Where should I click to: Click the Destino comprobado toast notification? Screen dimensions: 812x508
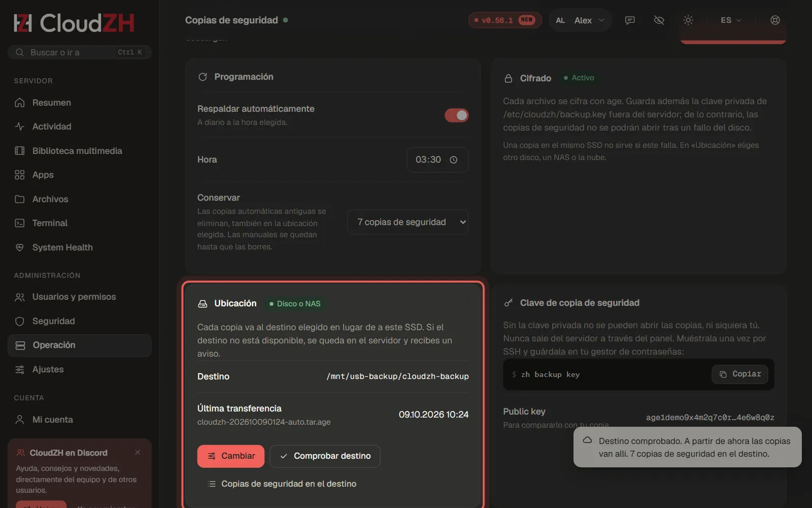(x=688, y=447)
